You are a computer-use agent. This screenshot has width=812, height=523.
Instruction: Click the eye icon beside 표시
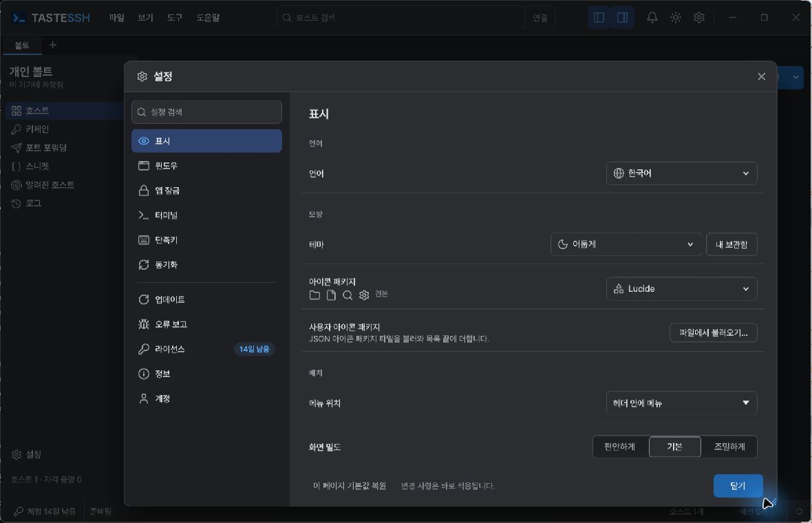(x=143, y=141)
